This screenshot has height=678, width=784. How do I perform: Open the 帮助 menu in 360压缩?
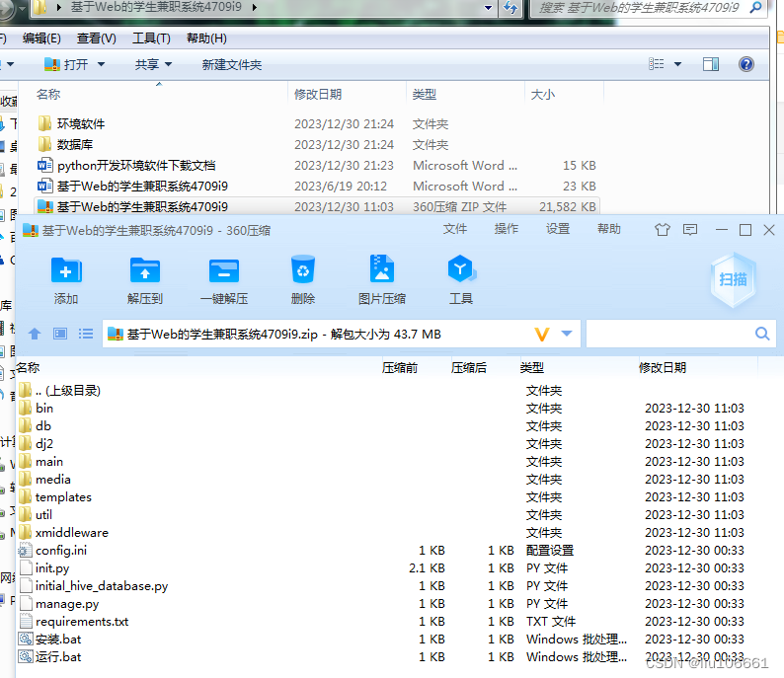(609, 229)
